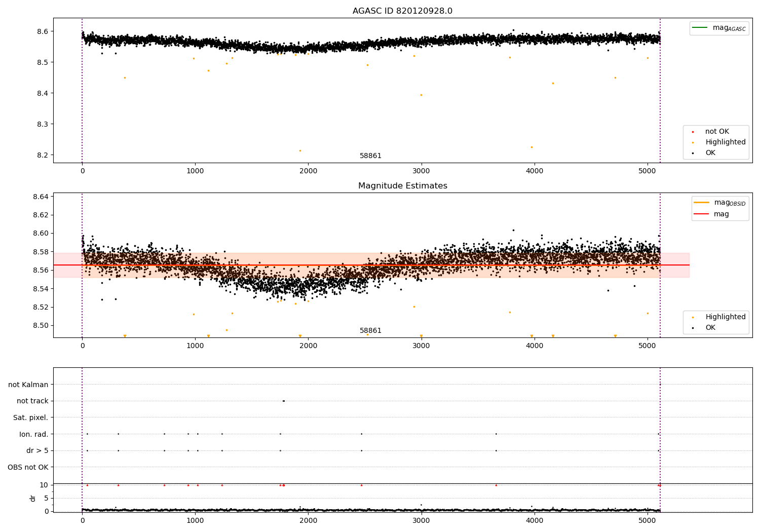The width and height of the screenshot is (760, 532).
Task: Click the 8.6 tick label on top plot
Action: click(43, 31)
